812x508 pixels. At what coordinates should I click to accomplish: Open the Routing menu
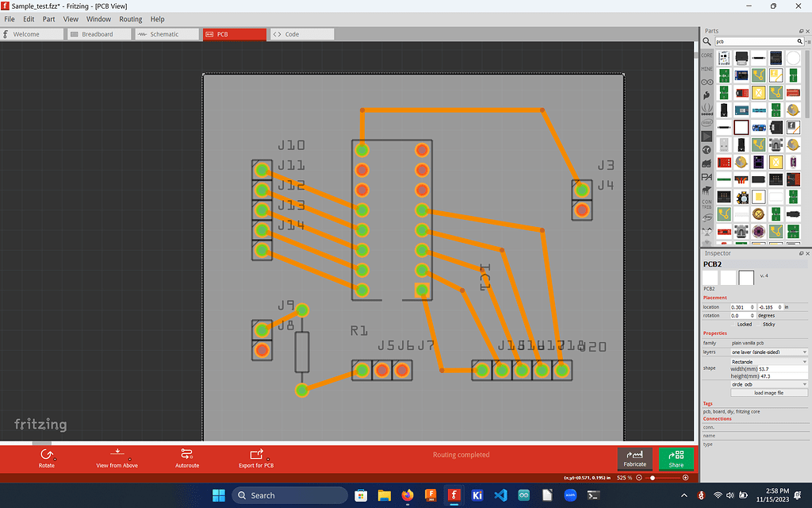pos(130,18)
